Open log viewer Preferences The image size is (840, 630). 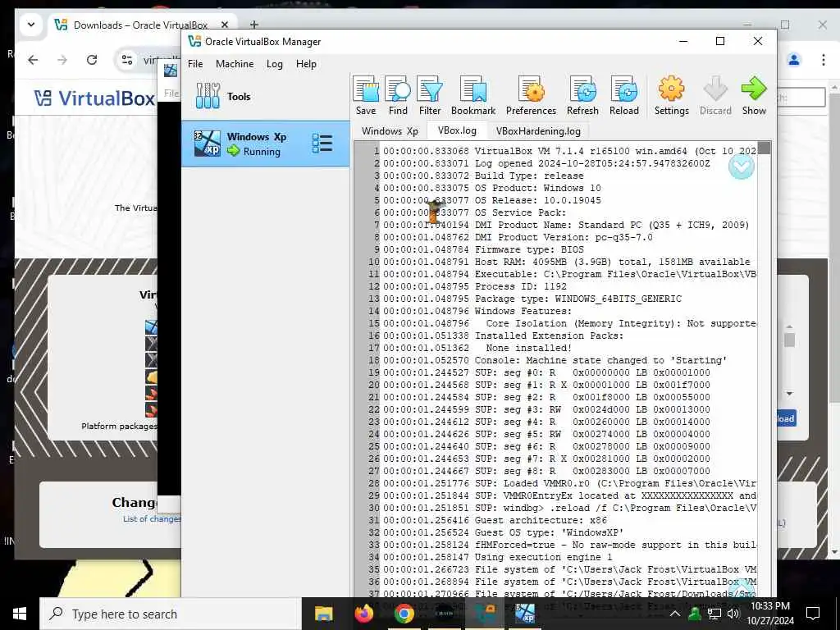tap(531, 97)
